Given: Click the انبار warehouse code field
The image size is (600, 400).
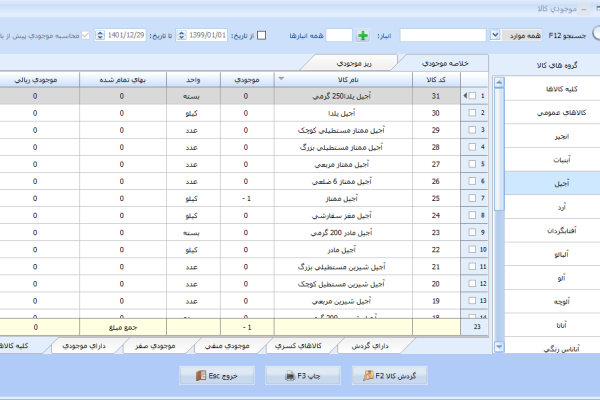Looking at the screenshot, I should [x=339, y=36].
